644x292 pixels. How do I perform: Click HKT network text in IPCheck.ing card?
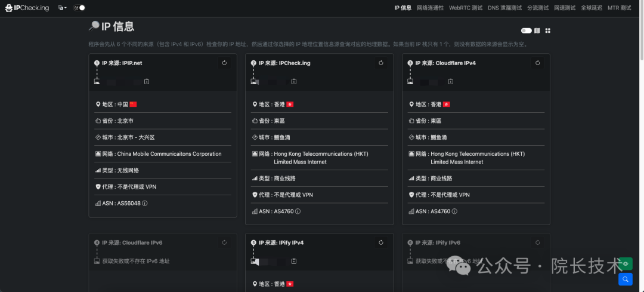click(x=321, y=158)
